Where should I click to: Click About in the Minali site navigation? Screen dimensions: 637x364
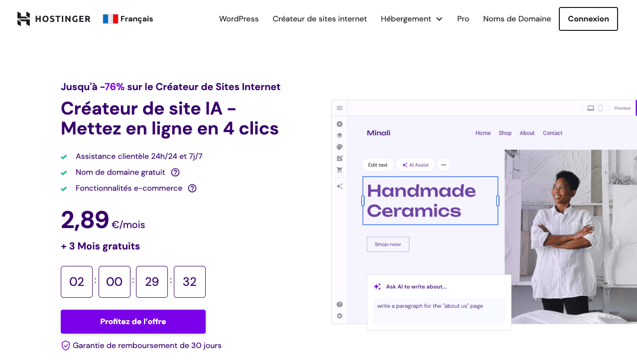pyautogui.click(x=527, y=133)
